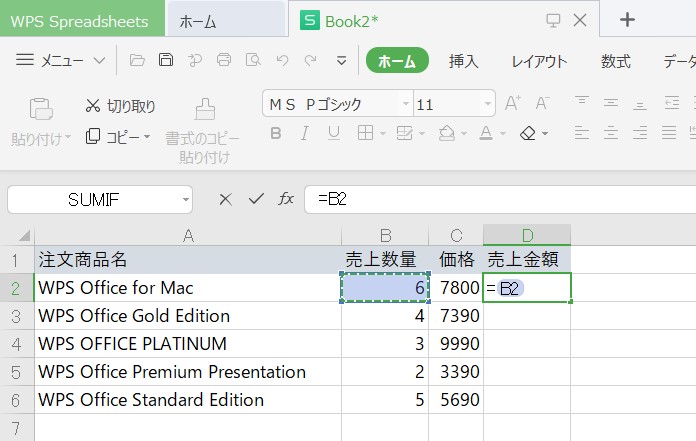Screen dimensions: 696x441
Task: Click the WPS Spreadsheets app button
Action: tap(82, 19)
